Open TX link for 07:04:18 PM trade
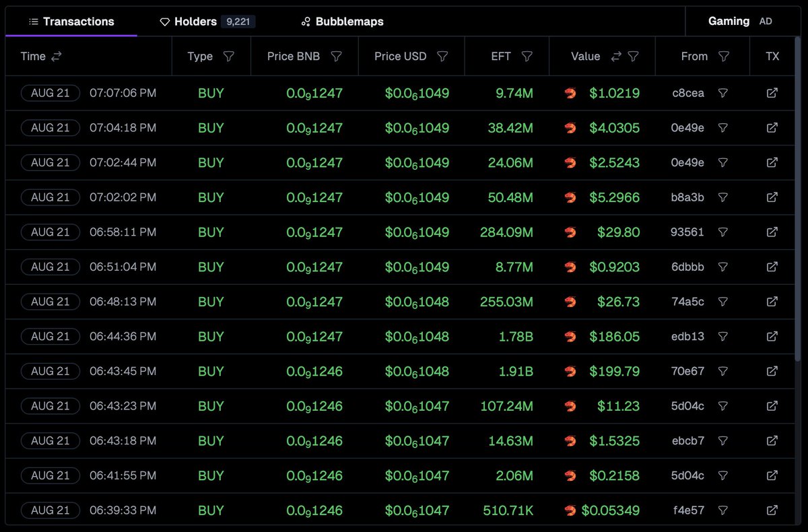 [x=772, y=128]
